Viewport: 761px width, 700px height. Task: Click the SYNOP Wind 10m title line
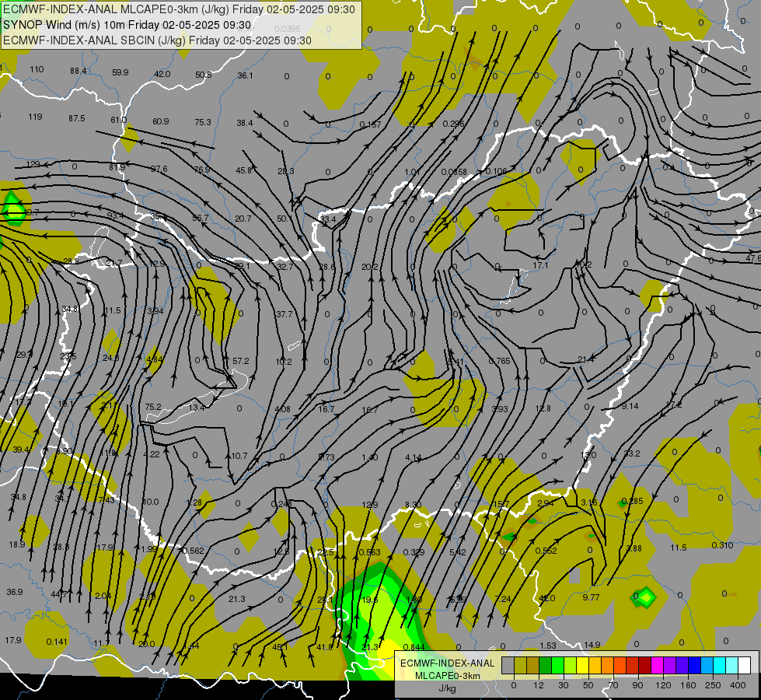[127, 25]
